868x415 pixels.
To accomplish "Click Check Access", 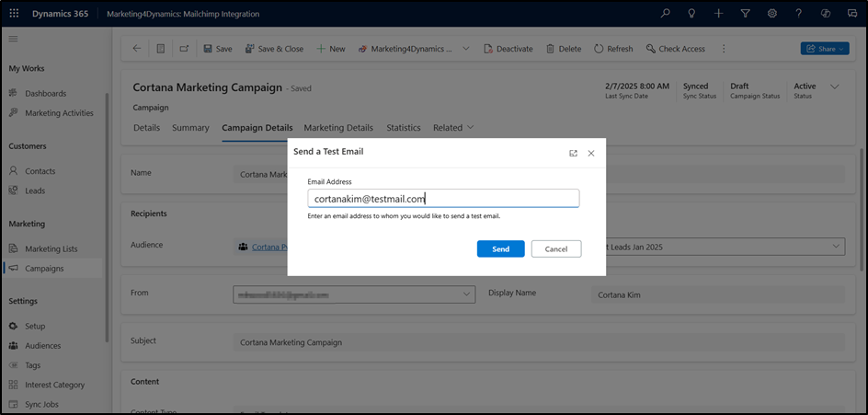I will tap(675, 49).
